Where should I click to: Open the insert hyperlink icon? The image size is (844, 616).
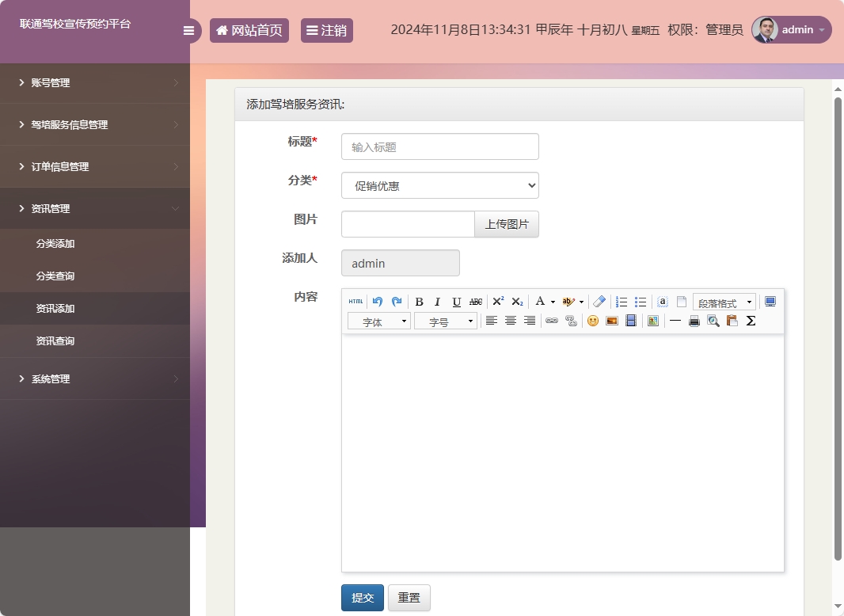tap(551, 321)
